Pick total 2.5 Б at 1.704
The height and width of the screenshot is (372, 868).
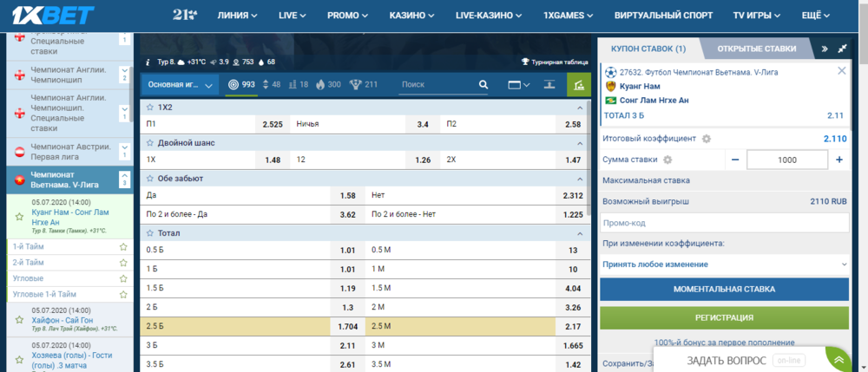tap(347, 327)
